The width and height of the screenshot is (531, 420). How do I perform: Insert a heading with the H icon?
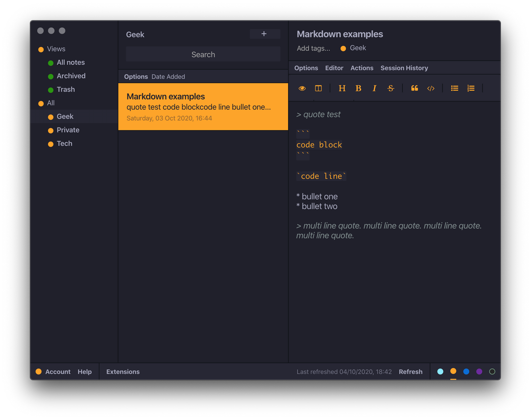pos(342,88)
